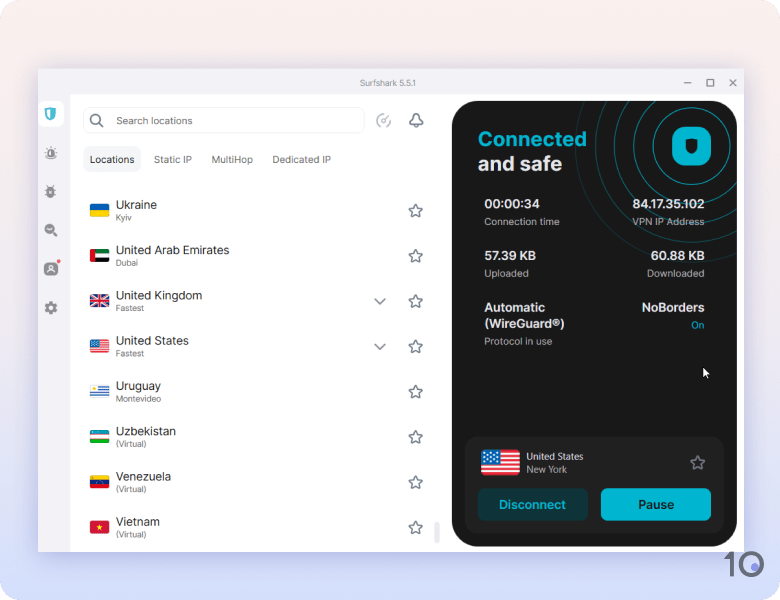Open the Search magnifier sidebar icon
The image size is (780, 600).
[51, 230]
